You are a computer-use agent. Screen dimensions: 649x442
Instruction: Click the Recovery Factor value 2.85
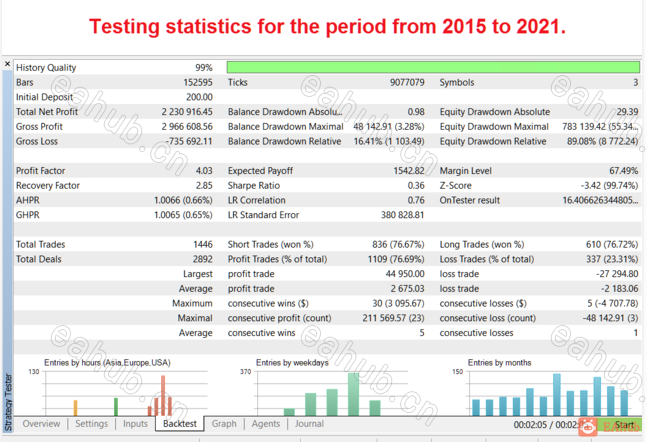click(204, 185)
